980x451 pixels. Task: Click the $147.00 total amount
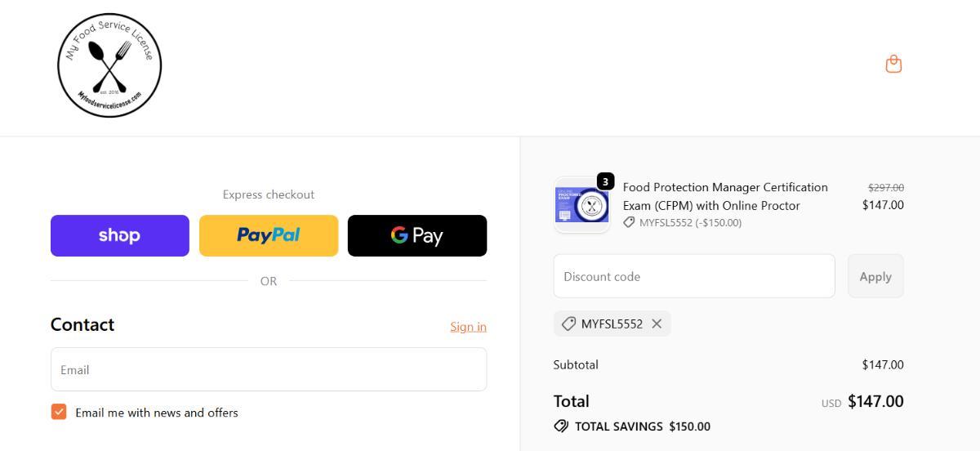pos(875,401)
